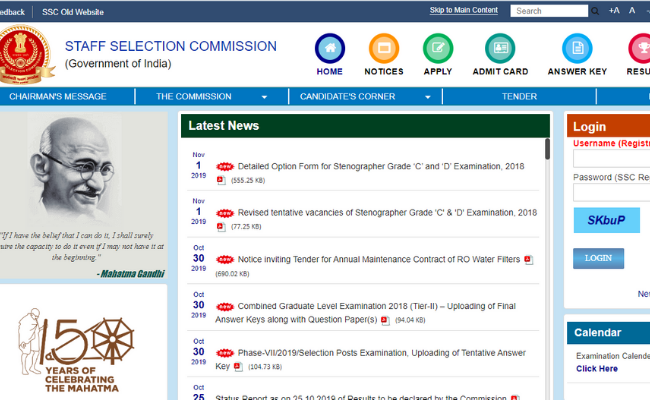Open the Tender menu item
Viewport: 650px width, 400px height.
click(x=519, y=97)
